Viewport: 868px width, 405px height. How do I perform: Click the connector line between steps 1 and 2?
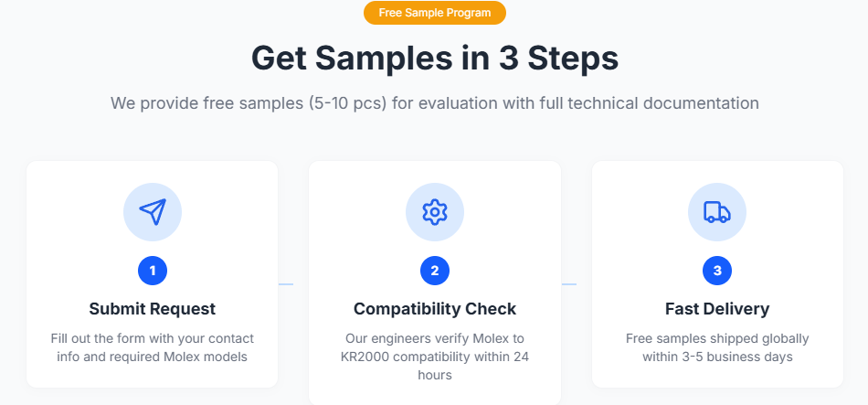tap(286, 284)
